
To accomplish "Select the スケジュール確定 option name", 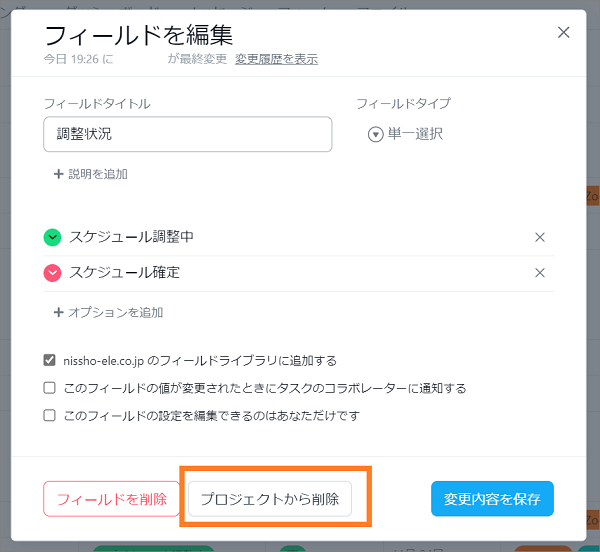I will 124,272.
